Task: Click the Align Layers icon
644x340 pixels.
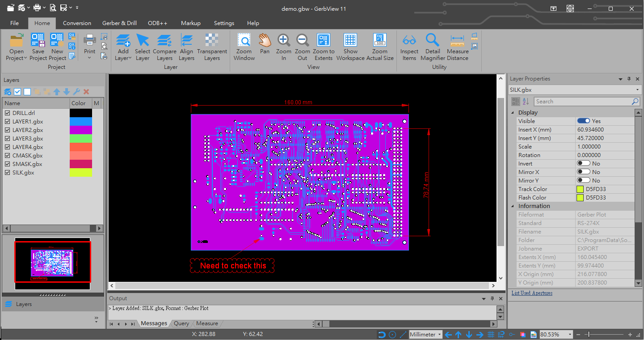Action: pyautogui.click(x=186, y=47)
